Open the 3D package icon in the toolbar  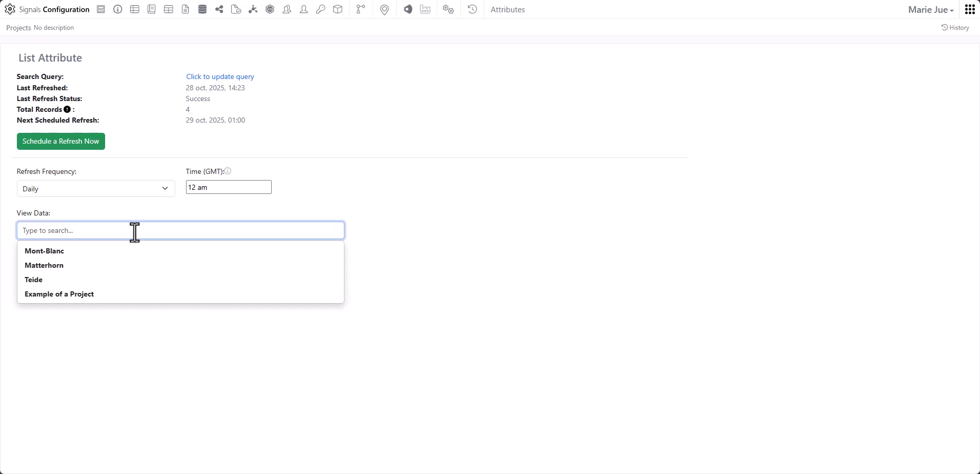tap(338, 9)
